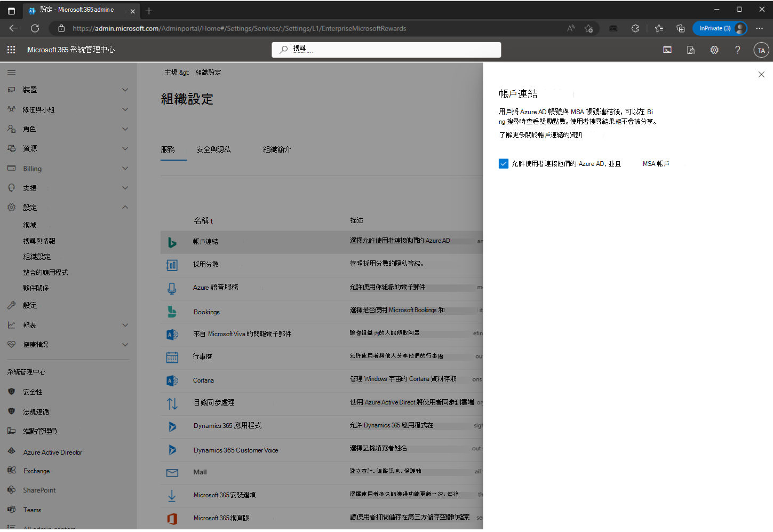Click the Cortana row icon
Viewport: 773px width, 532px height.
[172, 380]
